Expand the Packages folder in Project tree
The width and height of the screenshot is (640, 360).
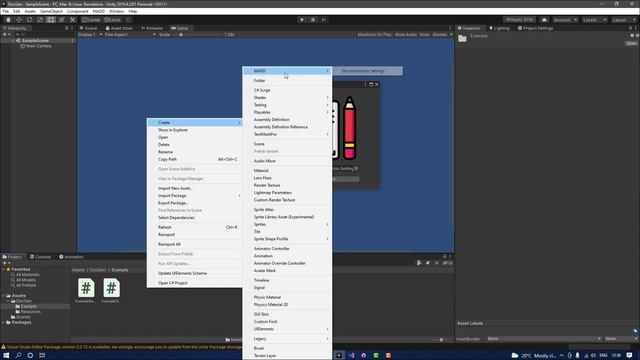click(4, 322)
